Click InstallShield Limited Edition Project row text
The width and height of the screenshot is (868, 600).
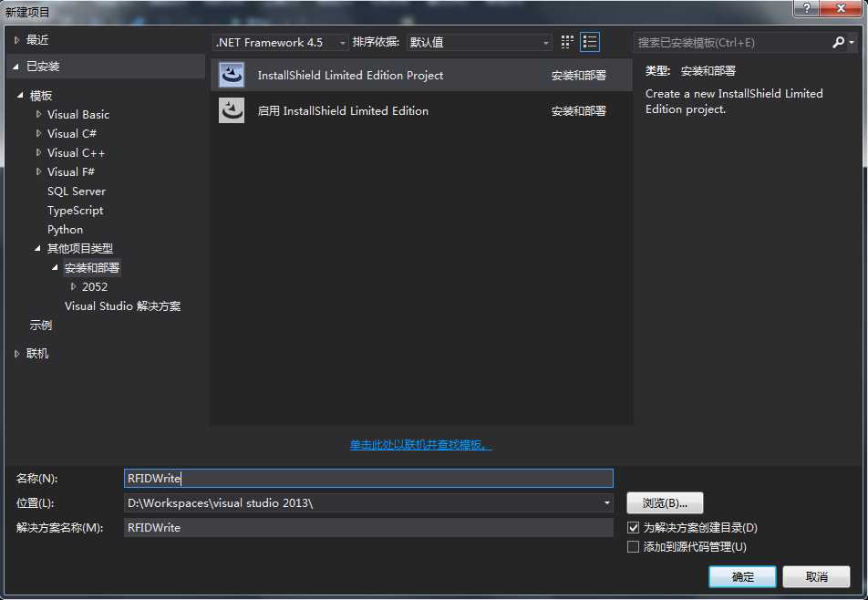(x=350, y=76)
